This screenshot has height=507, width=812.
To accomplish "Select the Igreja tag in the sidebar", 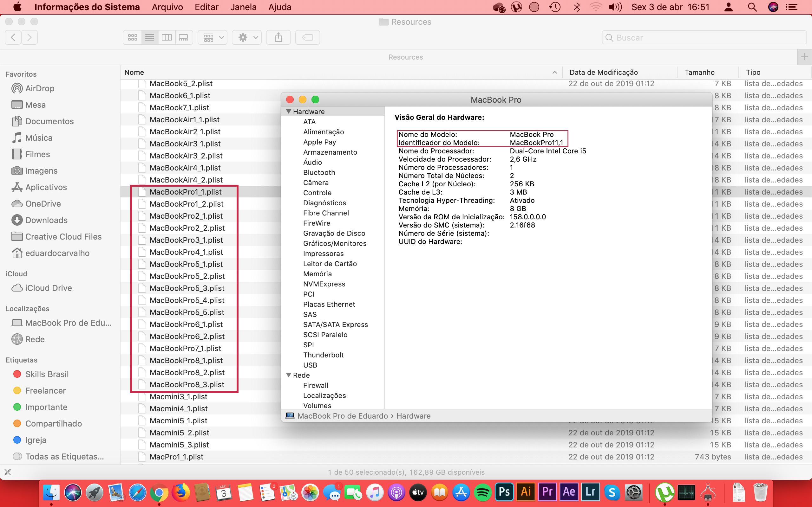I will (x=36, y=440).
